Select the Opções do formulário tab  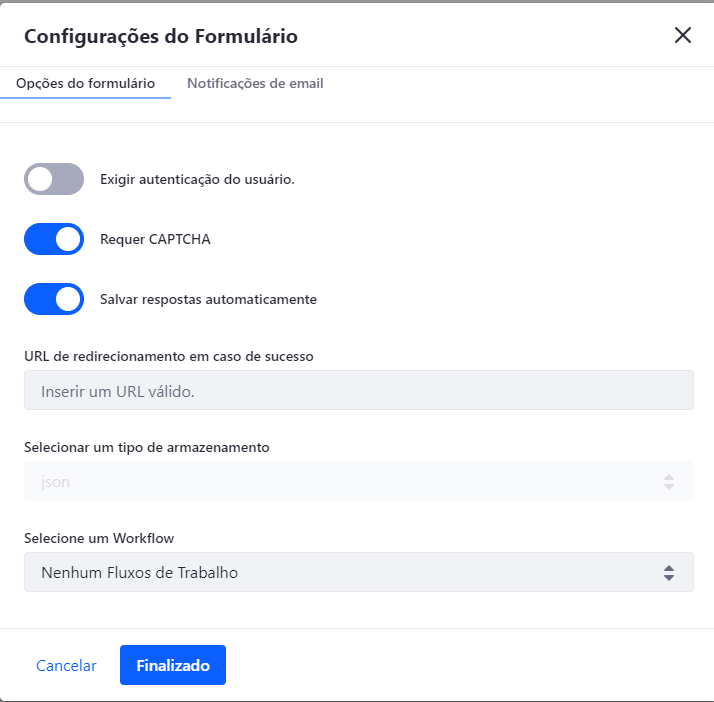point(85,83)
